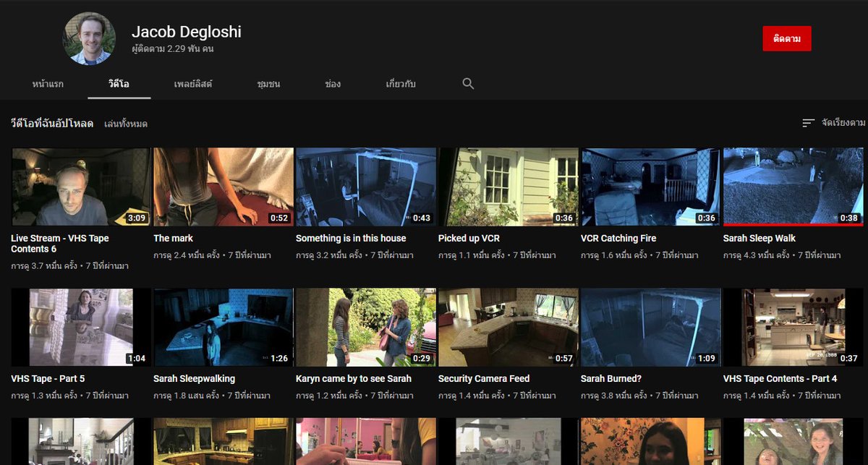The image size is (868, 465).
Task: Click the 0:29 duration badge
Action: (x=422, y=358)
